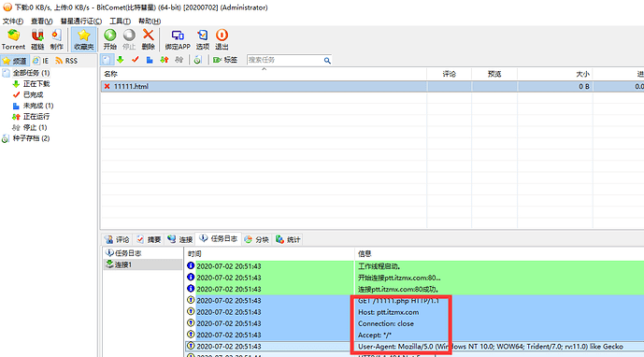Start the task with 开始 button
644x357 pixels.
click(109, 39)
